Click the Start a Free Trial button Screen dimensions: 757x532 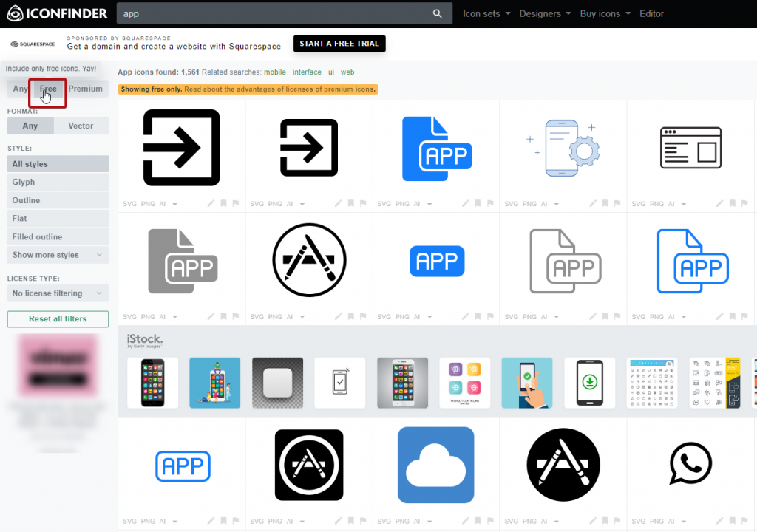tap(339, 44)
